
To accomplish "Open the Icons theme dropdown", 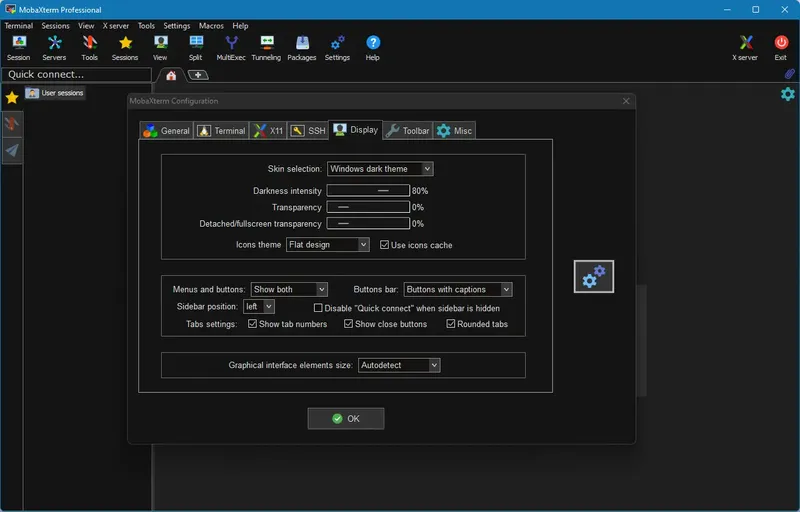I will 328,245.
